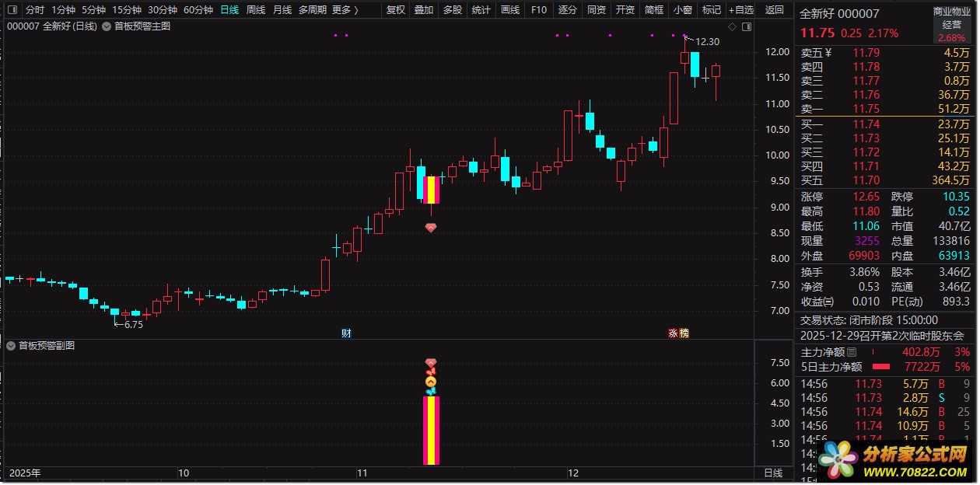
Task: Expand the 首板预警主图 indicator menu
Action: (x=107, y=26)
